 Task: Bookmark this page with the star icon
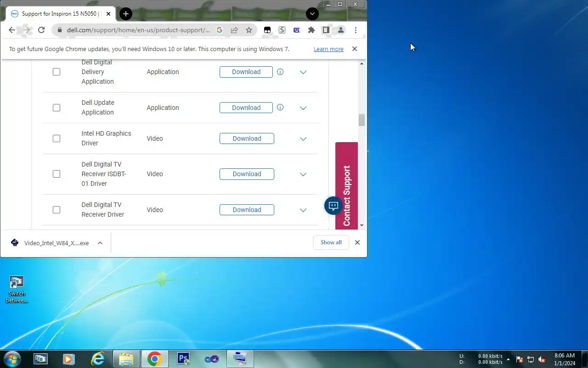tap(249, 30)
